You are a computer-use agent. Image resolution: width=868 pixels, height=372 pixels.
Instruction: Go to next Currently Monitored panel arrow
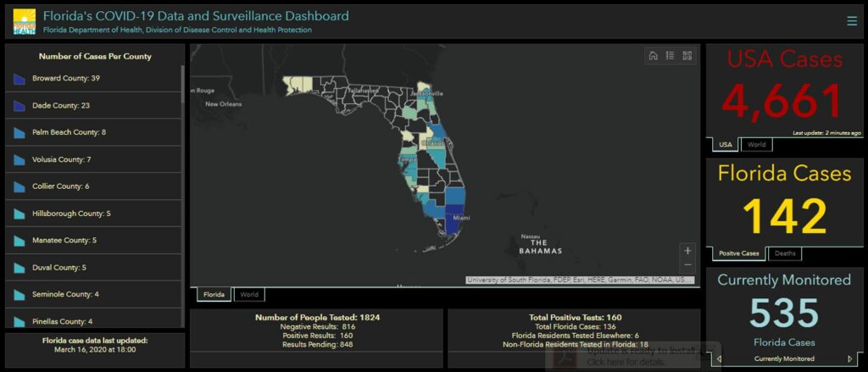[850, 359]
